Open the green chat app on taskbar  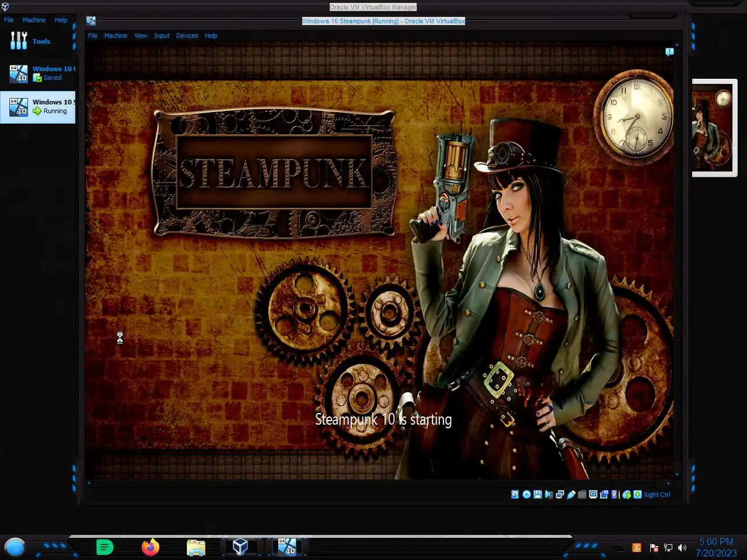pos(104,547)
